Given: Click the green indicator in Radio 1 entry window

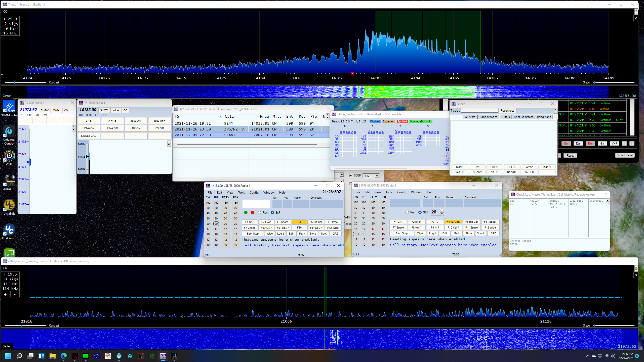Looking at the screenshot, I should [x=246, y=213].
